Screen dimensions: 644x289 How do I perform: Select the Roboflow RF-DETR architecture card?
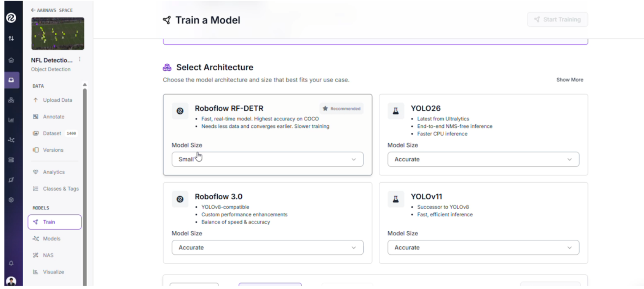point(267,114)
